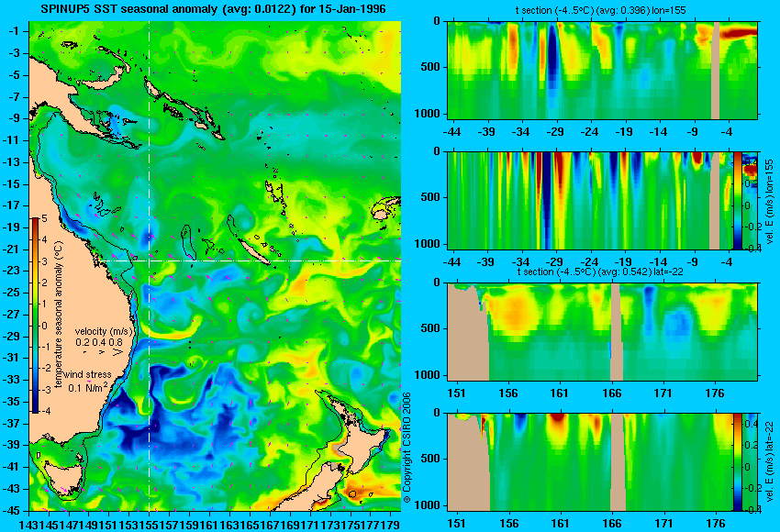The width and height of the screenshot is (780, 532).
Task: Click the '0.1 N/m²' wind stress value
Action: point(87,387)
